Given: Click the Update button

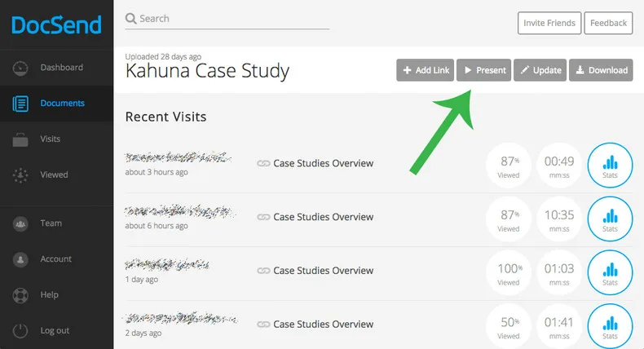Looking at the screenshot, I should (540, 70).
